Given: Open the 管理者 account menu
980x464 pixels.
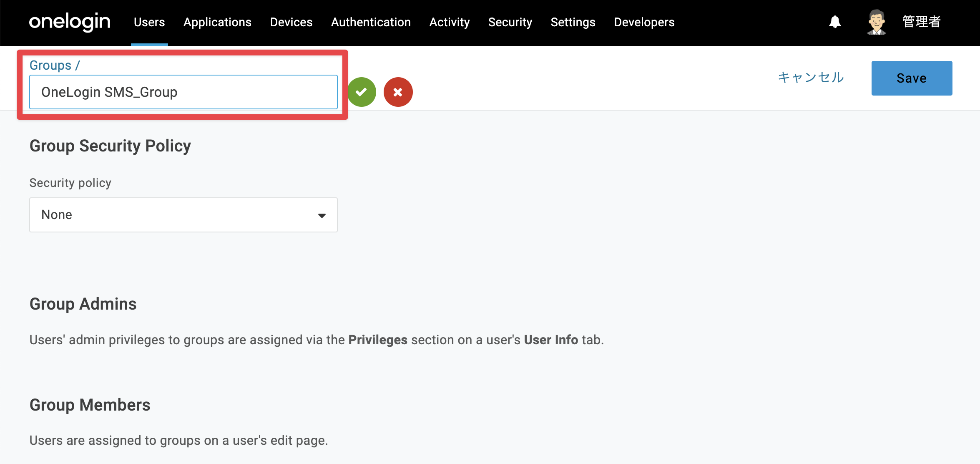Looking at the screenshot, I should click(x=922, y=22).
